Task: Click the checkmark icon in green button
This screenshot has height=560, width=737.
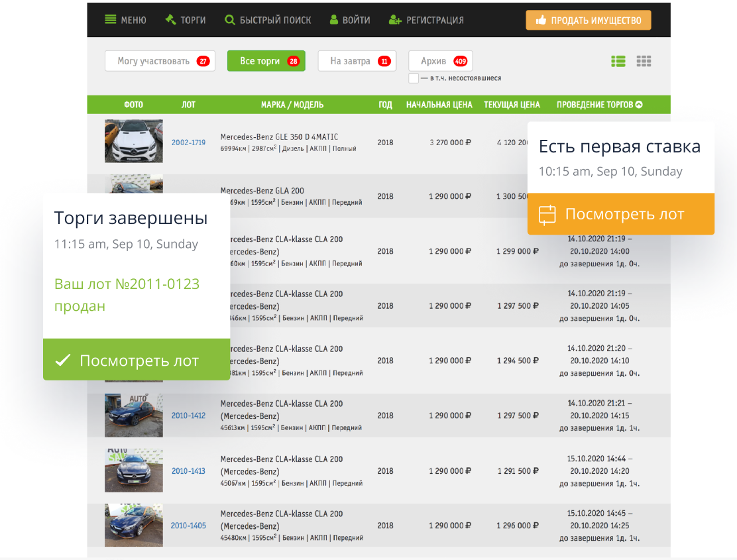Action: 63,360
